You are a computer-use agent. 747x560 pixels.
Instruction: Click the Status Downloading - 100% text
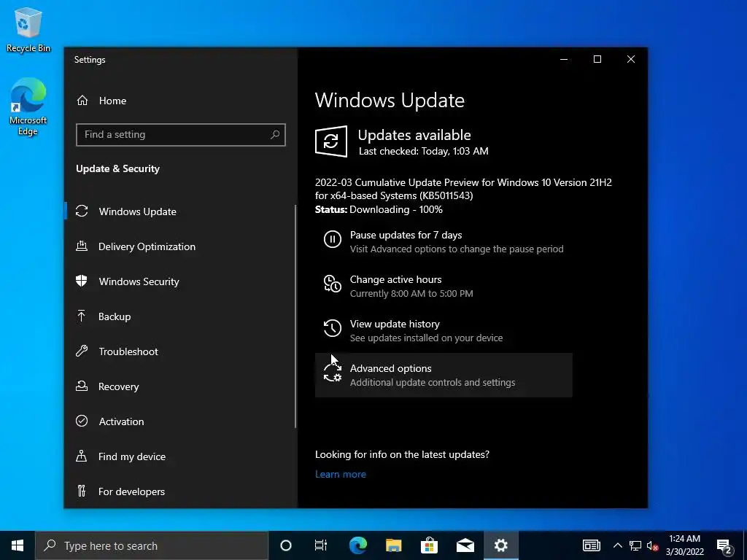click(x=379, y=209)
